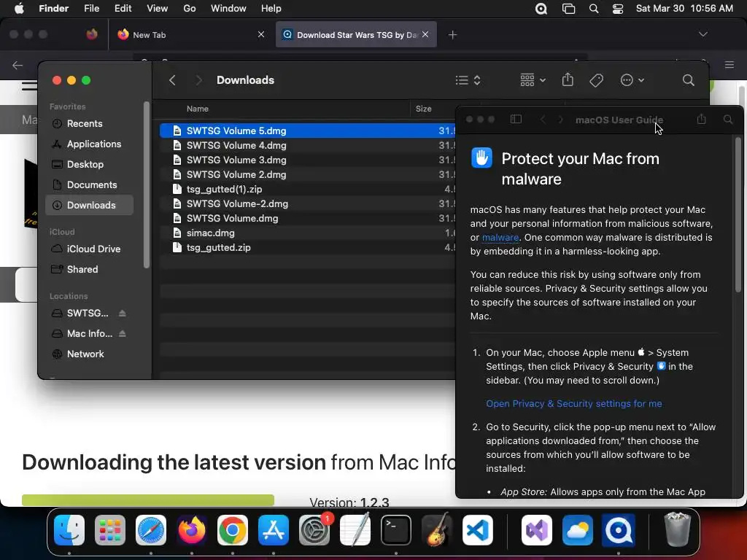Select Applications in Finder sidebar

pos(90,144)
